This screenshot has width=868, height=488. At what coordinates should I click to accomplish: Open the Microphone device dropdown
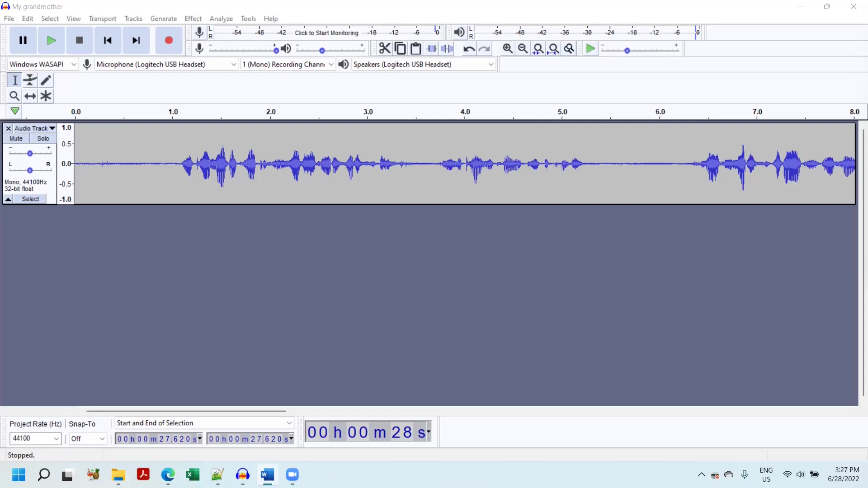point(166,64)
